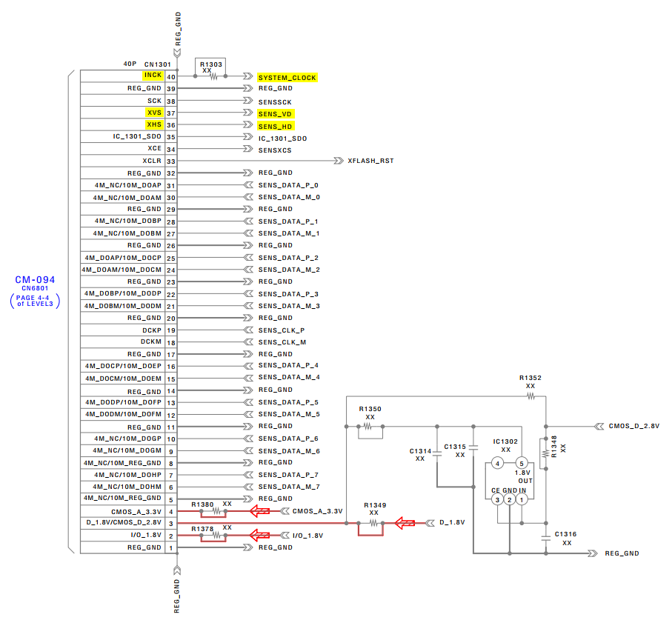The image size is (672, 620).
Task: Click the R1348 vertical resistor designator
Action: [x=553, y=447]
